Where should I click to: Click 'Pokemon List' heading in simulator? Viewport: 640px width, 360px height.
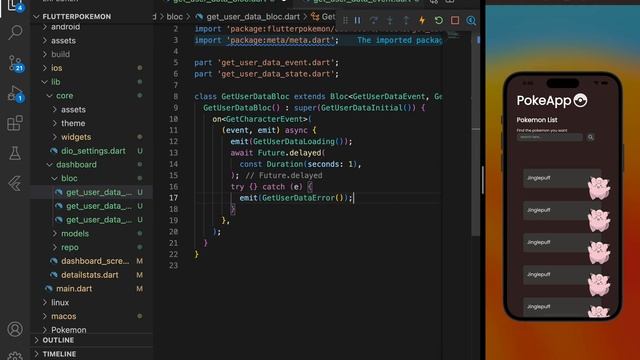[x=537, y=120]
